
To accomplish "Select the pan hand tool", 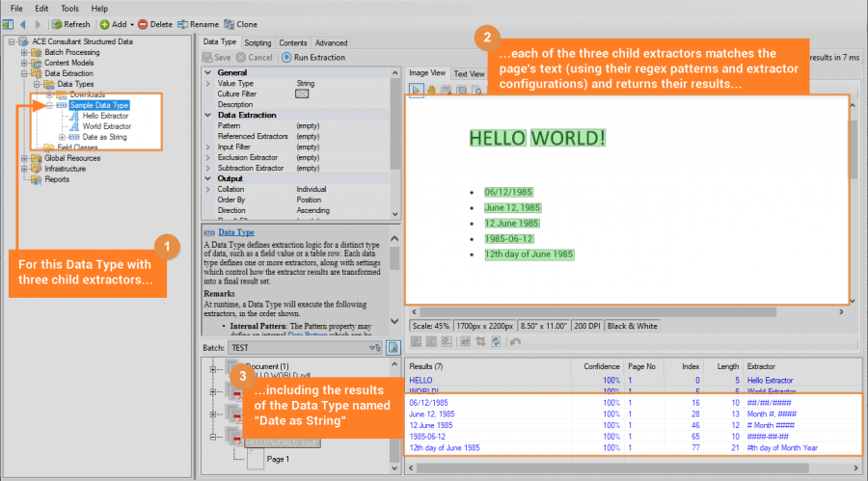I will click(x=433, y=90).
